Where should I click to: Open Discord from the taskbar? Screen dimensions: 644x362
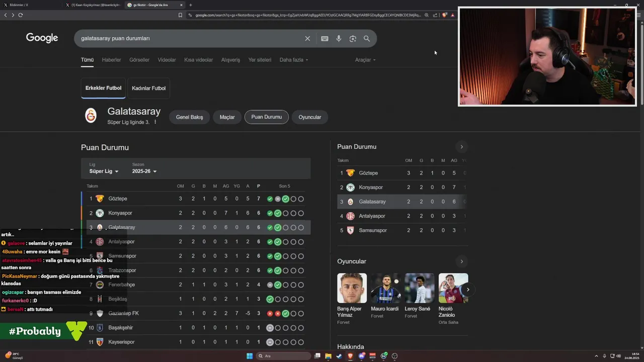361,356
